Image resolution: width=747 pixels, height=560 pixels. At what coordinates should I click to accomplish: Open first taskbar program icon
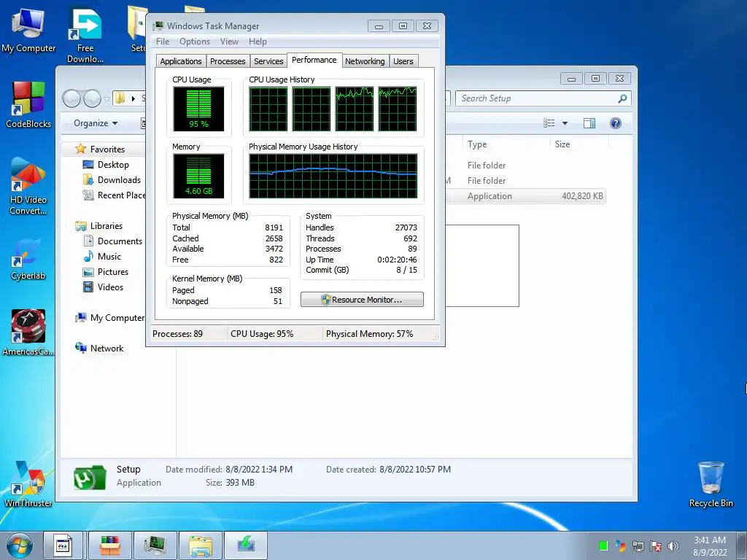tap(63, 545)
